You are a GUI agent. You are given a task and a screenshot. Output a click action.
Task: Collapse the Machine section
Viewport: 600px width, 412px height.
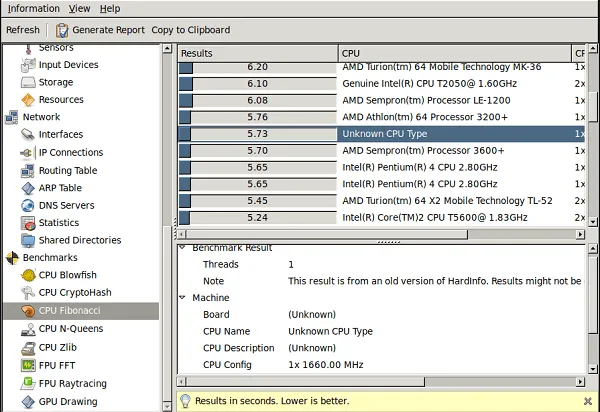tap(183, 297)
